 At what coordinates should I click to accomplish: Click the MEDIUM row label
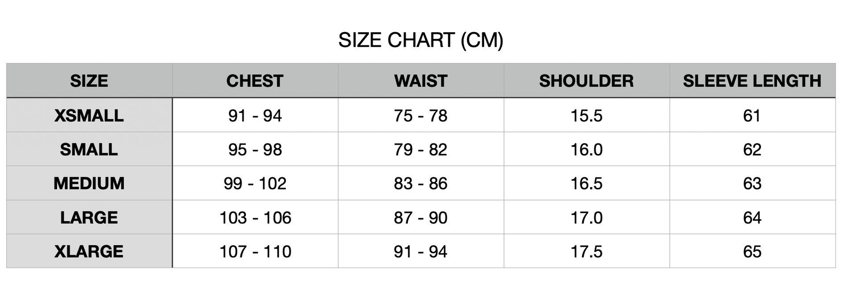(89, 184)
